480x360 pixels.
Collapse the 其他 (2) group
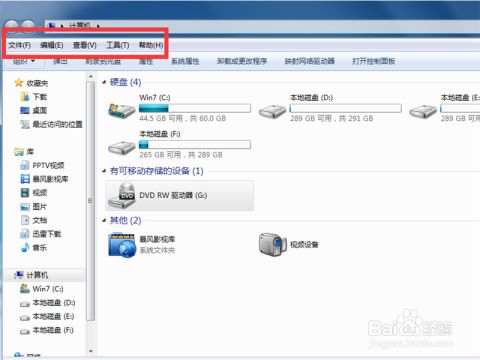pos(104,220)
